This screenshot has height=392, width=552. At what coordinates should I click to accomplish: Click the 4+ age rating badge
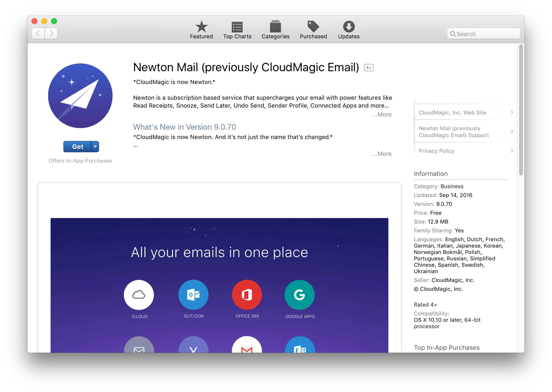click(368, 68)
